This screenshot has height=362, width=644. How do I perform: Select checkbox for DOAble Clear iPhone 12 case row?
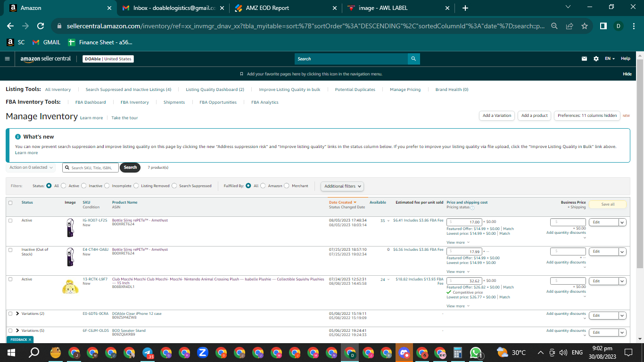(x=10, y=314)
